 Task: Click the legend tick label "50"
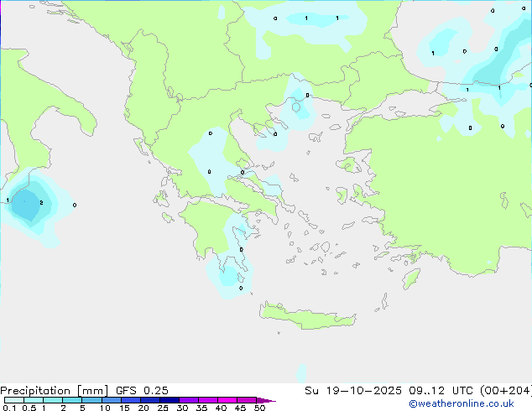[260, 408]
